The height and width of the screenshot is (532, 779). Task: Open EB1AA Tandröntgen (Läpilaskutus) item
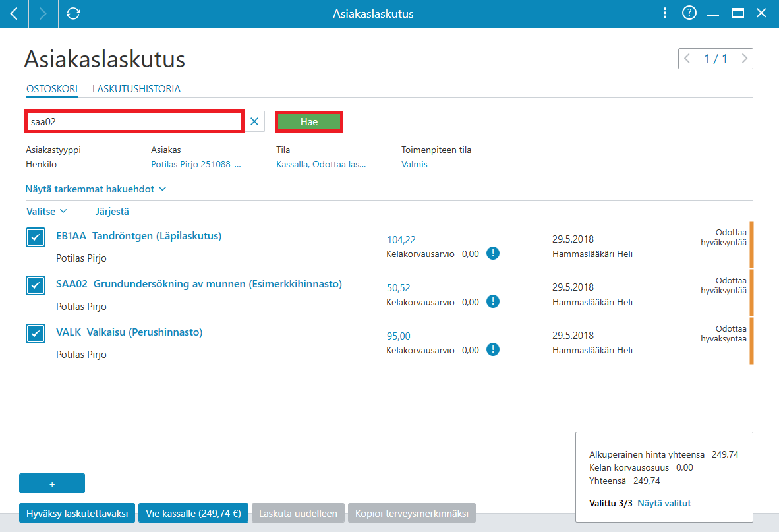[138, 236]
